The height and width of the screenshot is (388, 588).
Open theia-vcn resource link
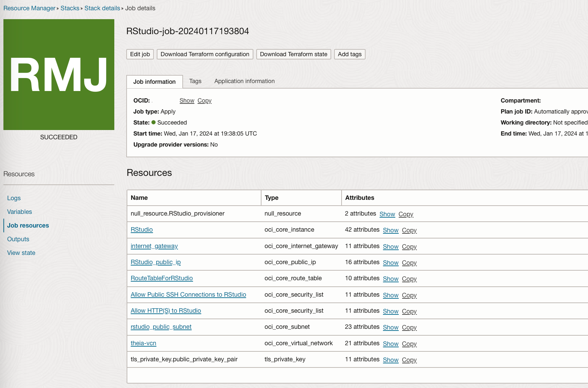[143, 343]
